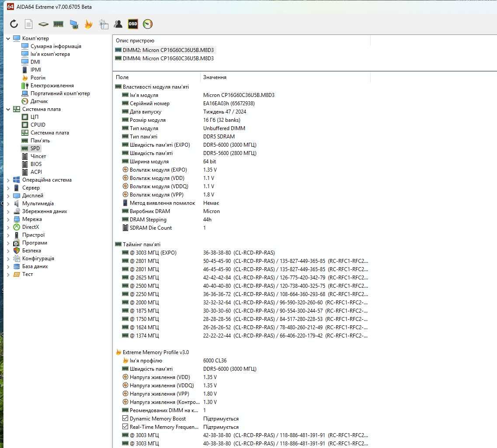Open the ACPI entry

[36, 172]
